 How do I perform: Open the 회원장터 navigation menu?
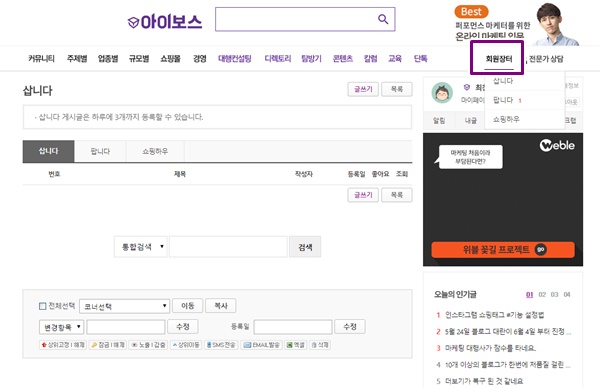pyautogui.click(x=499, y=59)
